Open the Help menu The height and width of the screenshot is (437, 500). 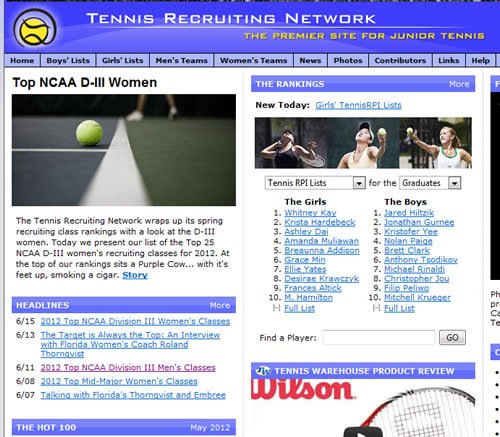click(x=480, y=61)
